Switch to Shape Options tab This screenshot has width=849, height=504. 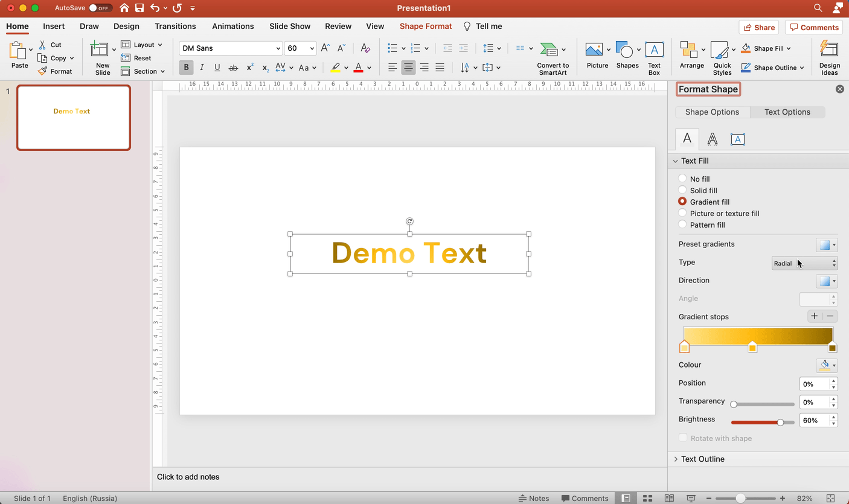pyautogui.click(x=712, y=112)
